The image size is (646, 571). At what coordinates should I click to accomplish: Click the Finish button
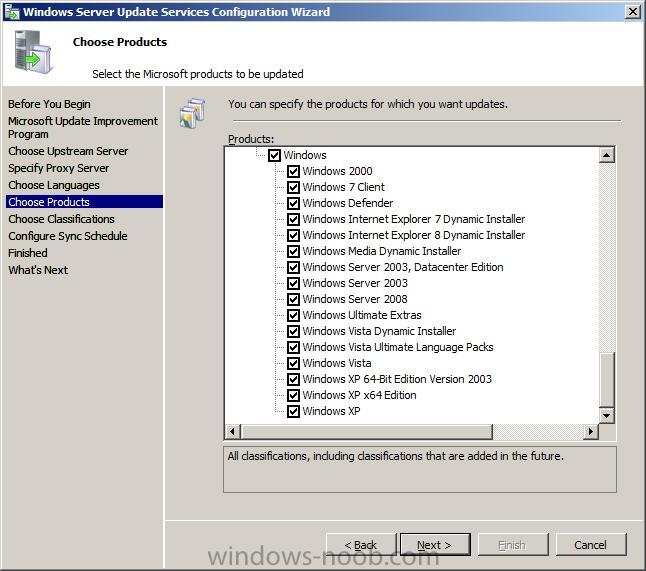coord(513,545)
